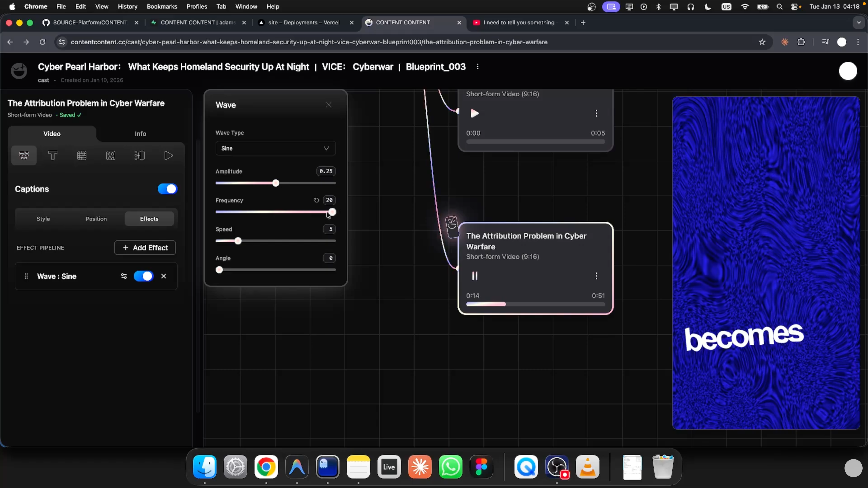Open the playback preview icon in video toolbar
This screenshot has width=868, height=488.
pos(168,155)
